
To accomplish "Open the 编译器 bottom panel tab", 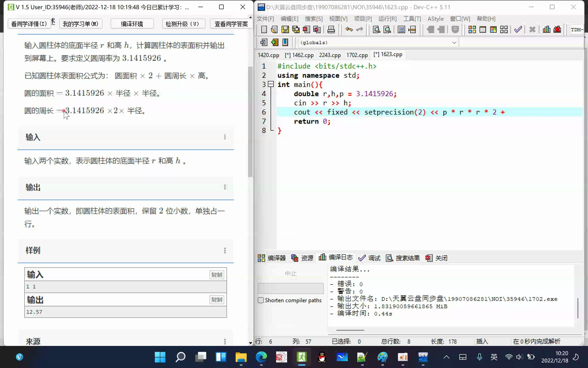I will 272,258.
